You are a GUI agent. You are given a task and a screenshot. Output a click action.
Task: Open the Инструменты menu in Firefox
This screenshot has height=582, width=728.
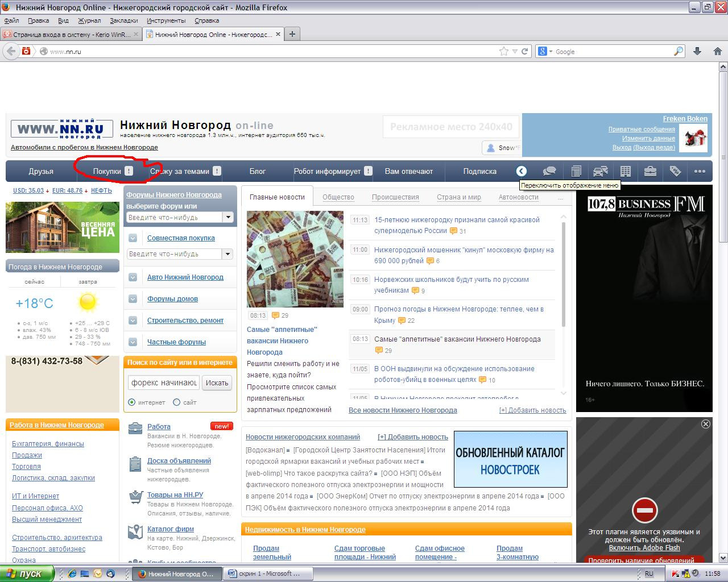[167, 20]
